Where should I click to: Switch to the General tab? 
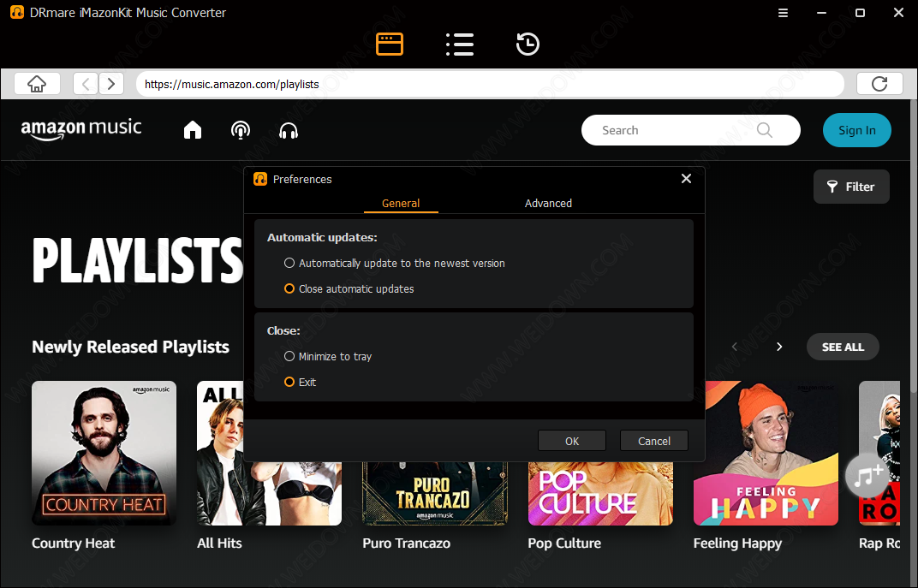tap(401, 203)
